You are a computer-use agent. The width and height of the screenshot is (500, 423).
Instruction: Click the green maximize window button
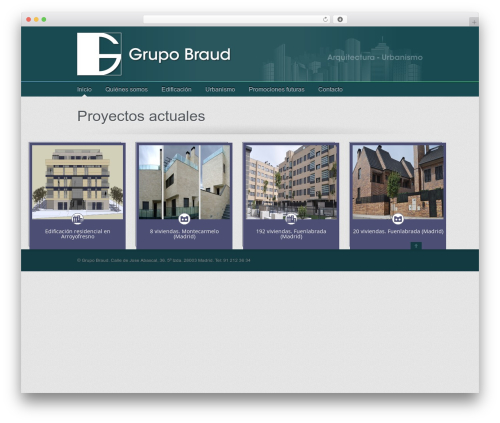pos(44,19)
